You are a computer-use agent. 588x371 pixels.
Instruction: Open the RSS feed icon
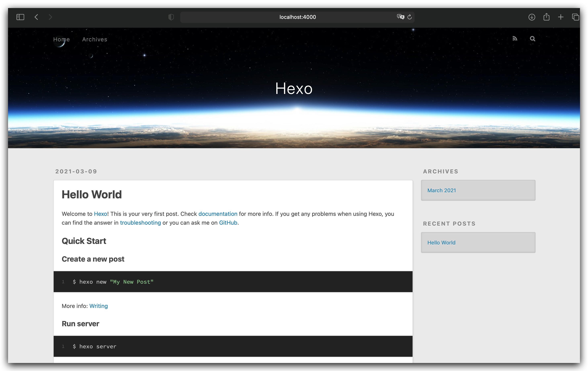(x=515, y=39)
